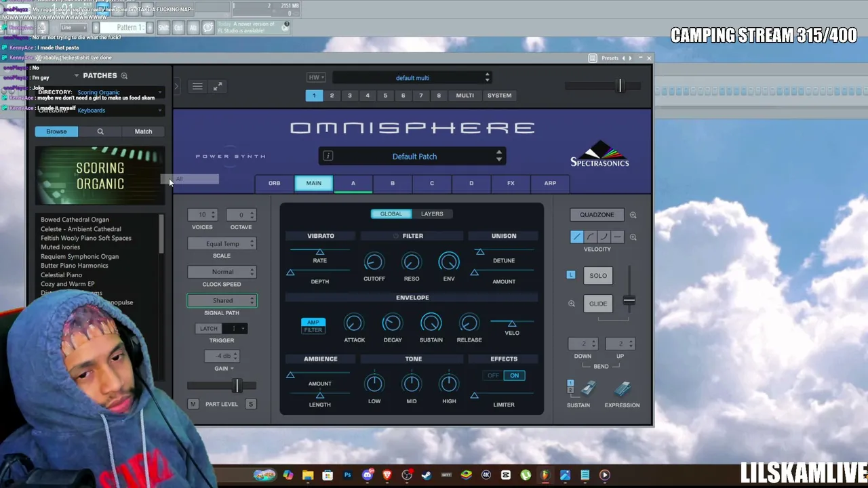Click the Sustain pedal icon
This screenshot has width=868, height=488.
588,389
